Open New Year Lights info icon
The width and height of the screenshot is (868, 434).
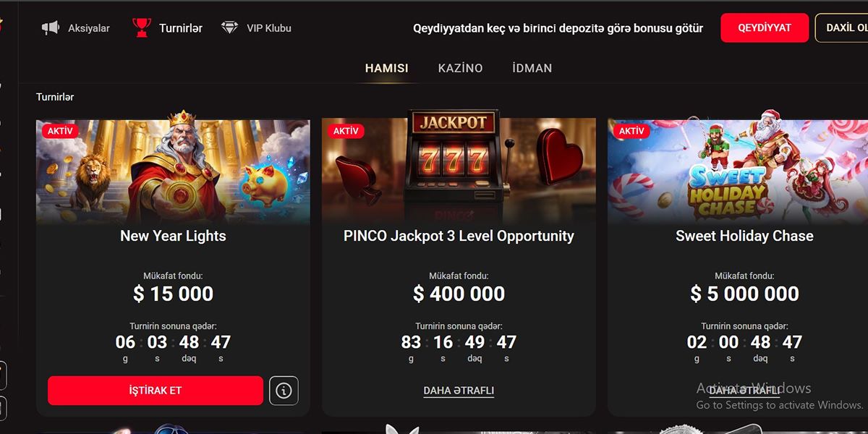[x=284, y=391]
